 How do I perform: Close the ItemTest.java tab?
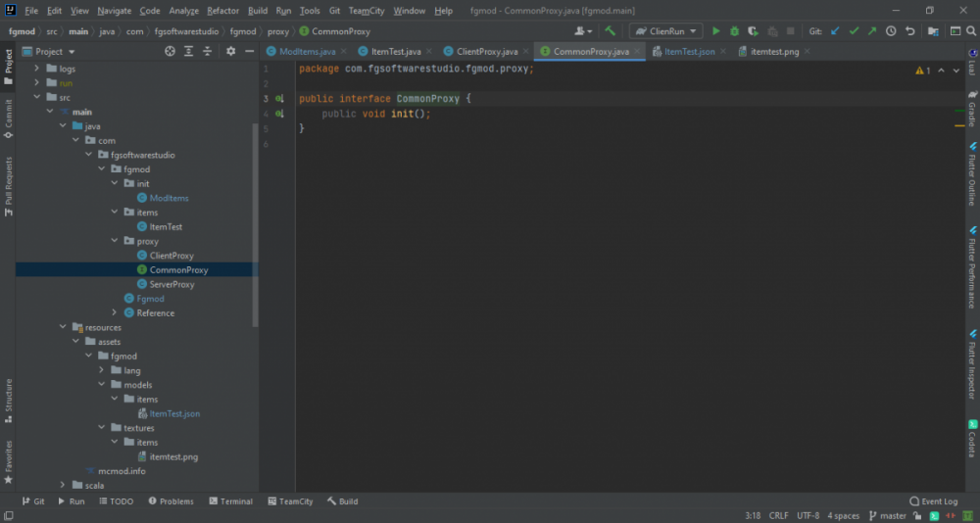[x=428, y=51]
